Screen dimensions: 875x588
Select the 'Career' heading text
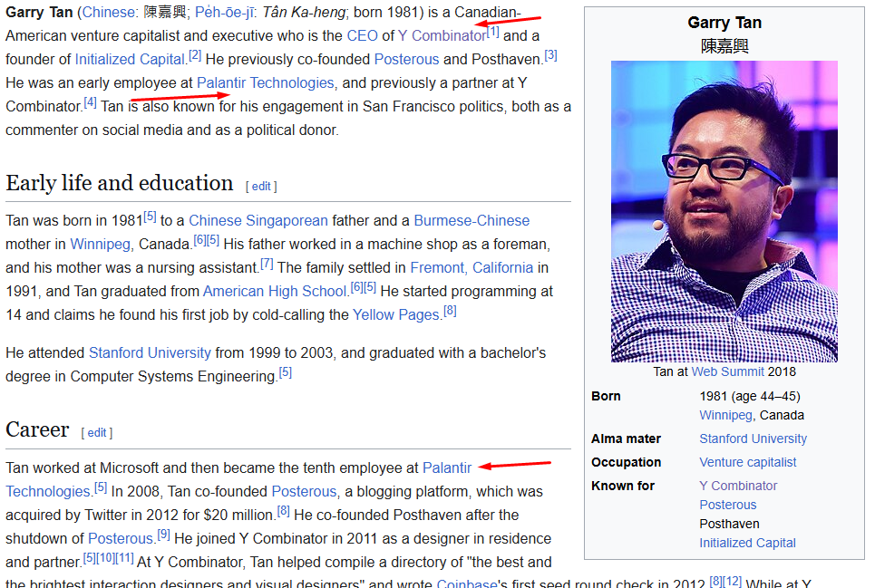[x=37, y=429]
